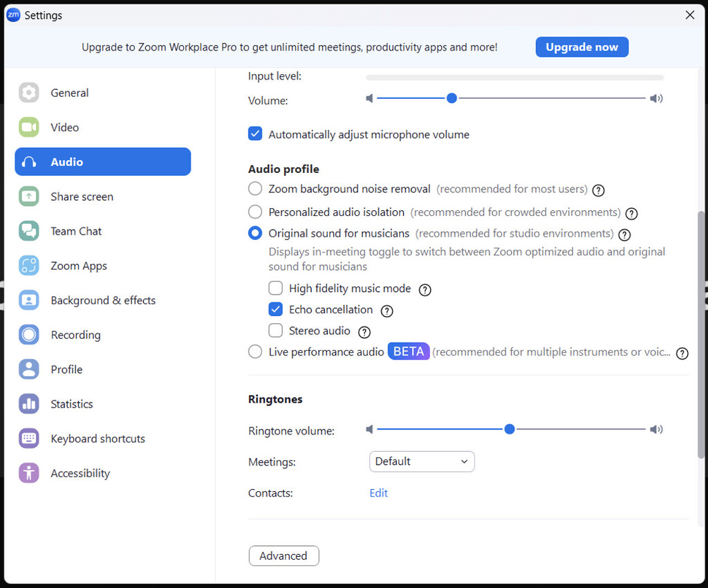
Task: Click the Background & effects icon
Action: 29,300
